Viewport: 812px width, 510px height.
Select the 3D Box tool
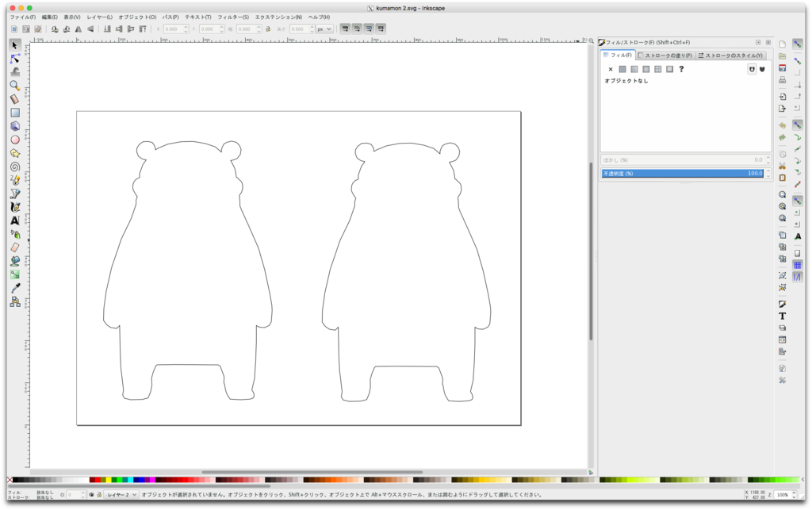15,126
